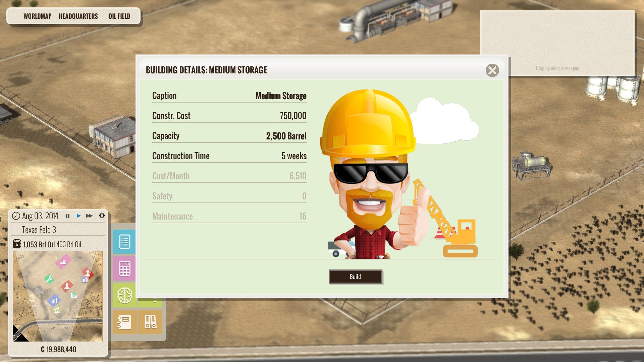Enable fast-forward game speed
The height and width of the screenshot is (362, 644).
[89, 216]
